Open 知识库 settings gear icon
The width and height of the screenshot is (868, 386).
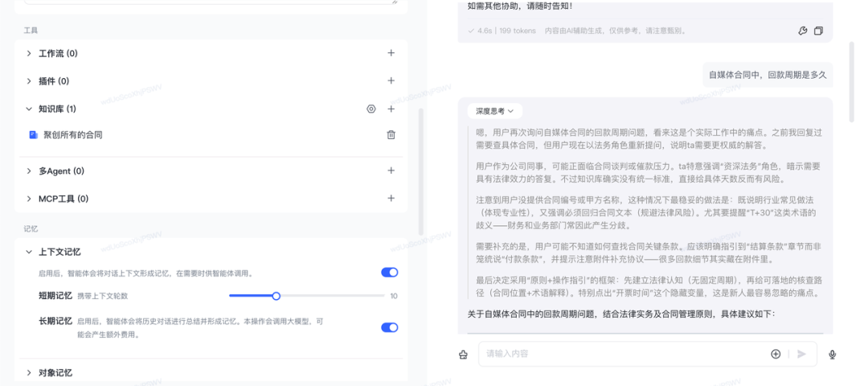(x=371, y=109)
